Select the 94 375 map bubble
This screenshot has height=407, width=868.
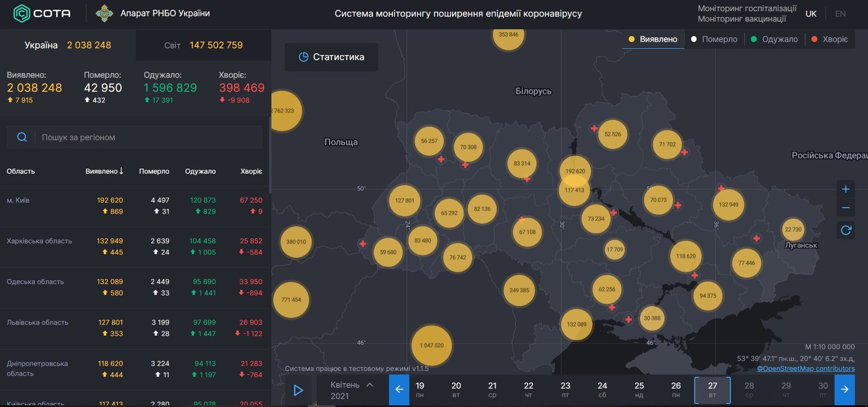[707, 296]
